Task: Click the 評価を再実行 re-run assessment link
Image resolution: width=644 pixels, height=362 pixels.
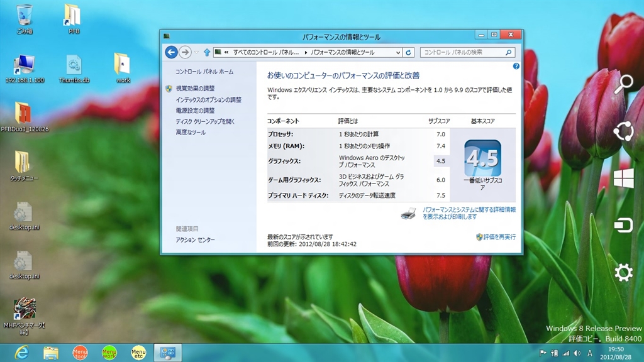Action: [x=499, y=237]
